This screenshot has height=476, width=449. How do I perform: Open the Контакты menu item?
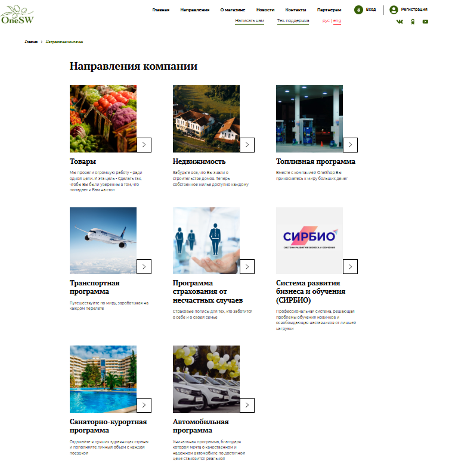click(296, 10)
